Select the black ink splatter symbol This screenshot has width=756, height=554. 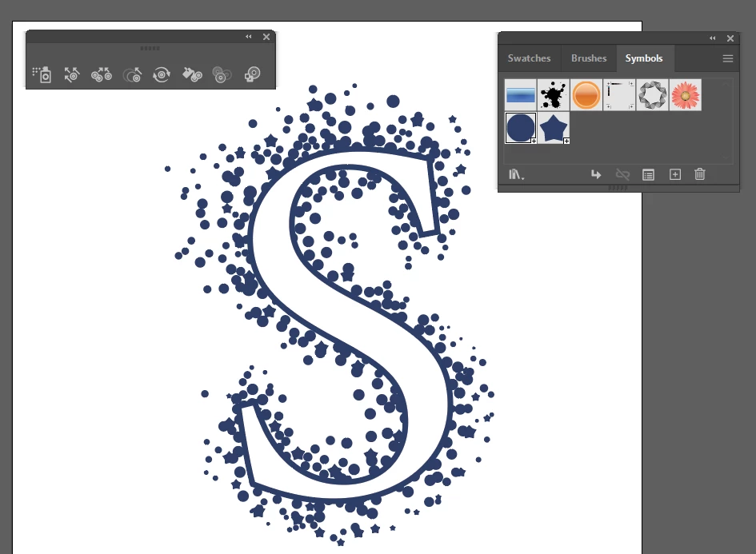(x=553, y=95)
